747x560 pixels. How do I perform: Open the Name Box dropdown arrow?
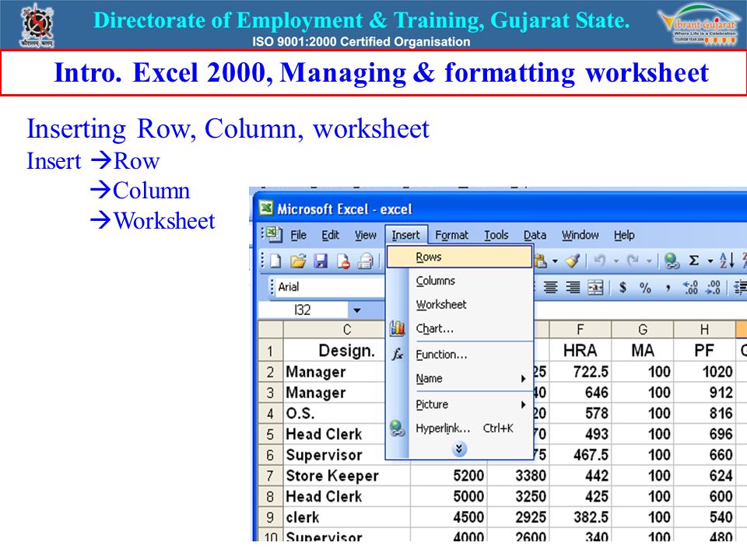coord(357,310)
